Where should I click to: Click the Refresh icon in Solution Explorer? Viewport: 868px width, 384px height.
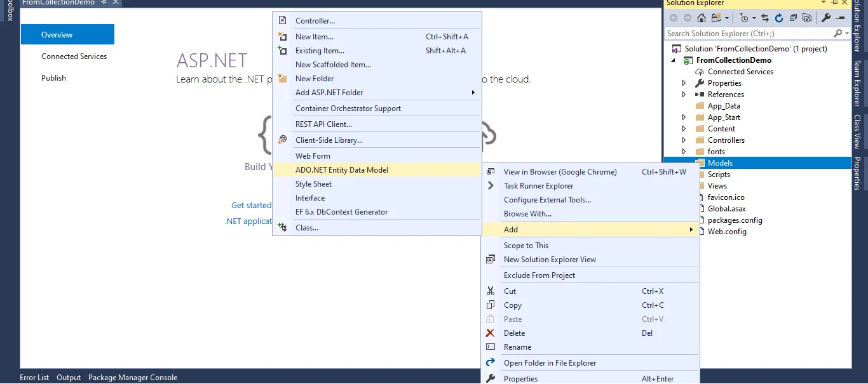pyautogui.click(x=779, y=18)
